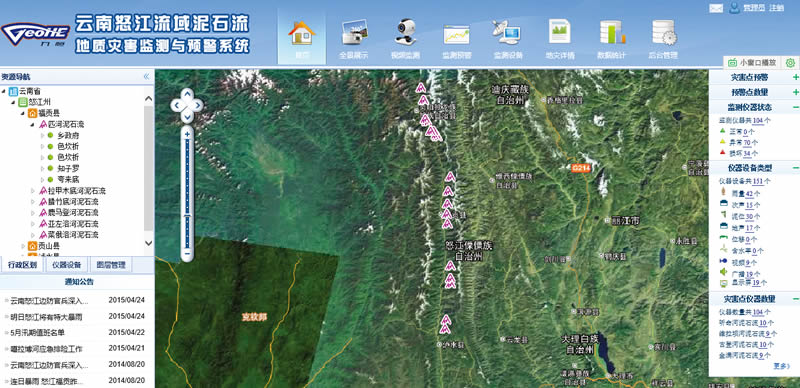
Task: Open the 监测预警 chart icon
Action: click(457, 34)
